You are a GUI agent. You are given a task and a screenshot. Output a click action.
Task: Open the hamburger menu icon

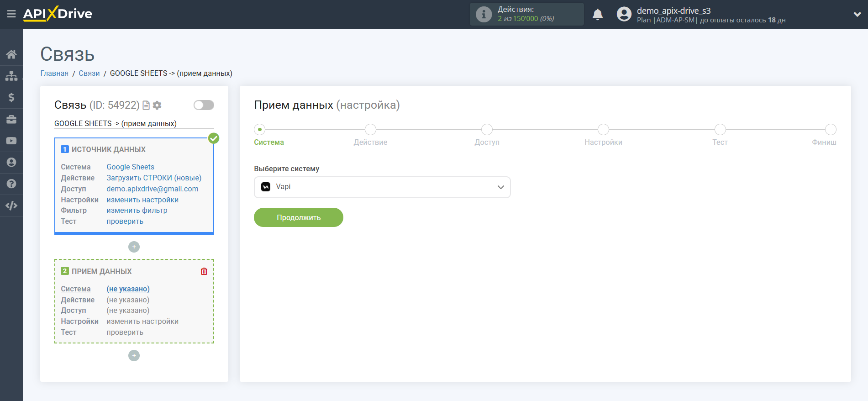coord(11,14)
